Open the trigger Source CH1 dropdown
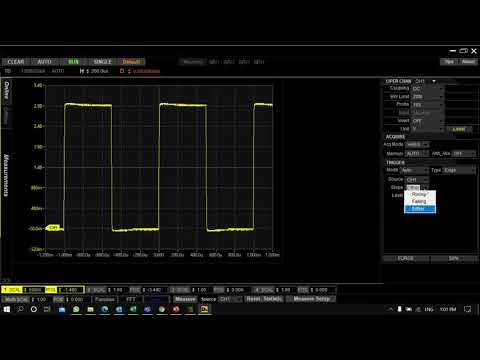Screen dimensions: 480x360 tap(417, 179)
